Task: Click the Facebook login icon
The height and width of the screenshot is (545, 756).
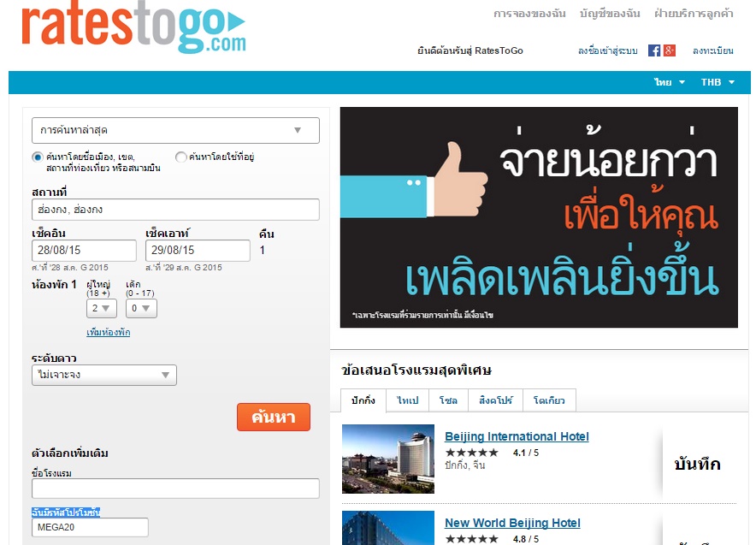Action: click(653, 50)
